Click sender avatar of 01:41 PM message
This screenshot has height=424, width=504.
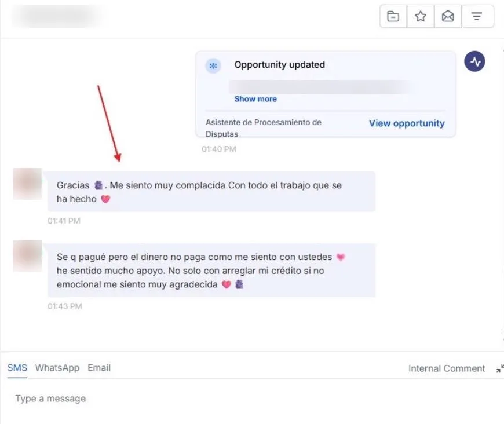point(27,184)
